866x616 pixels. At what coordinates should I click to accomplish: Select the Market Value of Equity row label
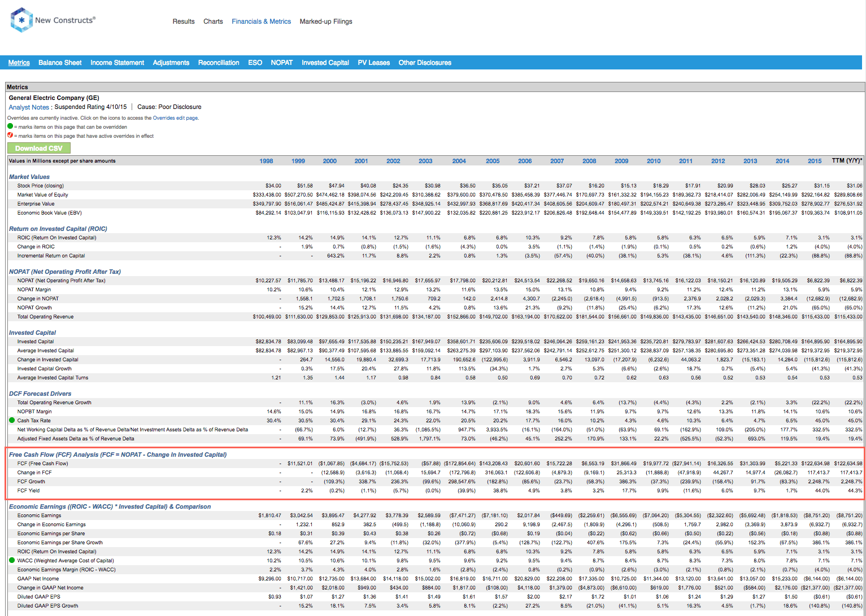click(x=42, y=195)
